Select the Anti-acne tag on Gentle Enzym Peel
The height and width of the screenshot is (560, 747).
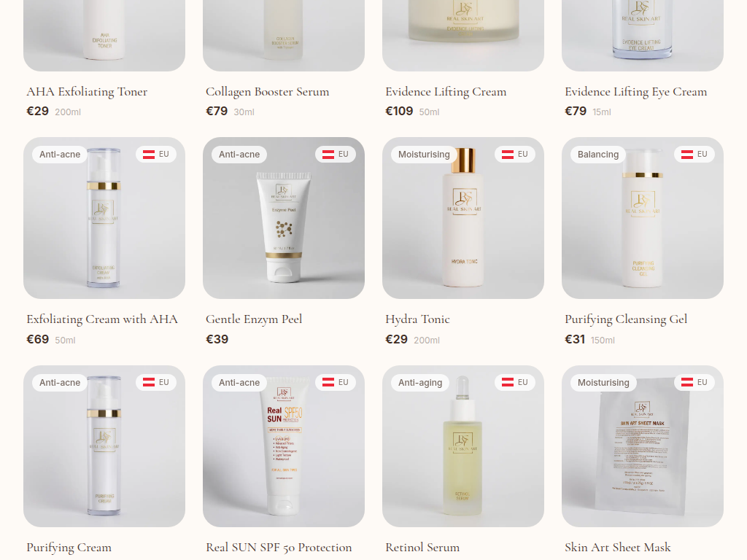point(239,155)
